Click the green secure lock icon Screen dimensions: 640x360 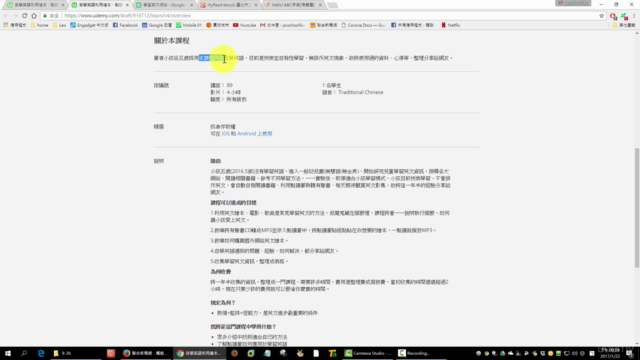[45, 16]
